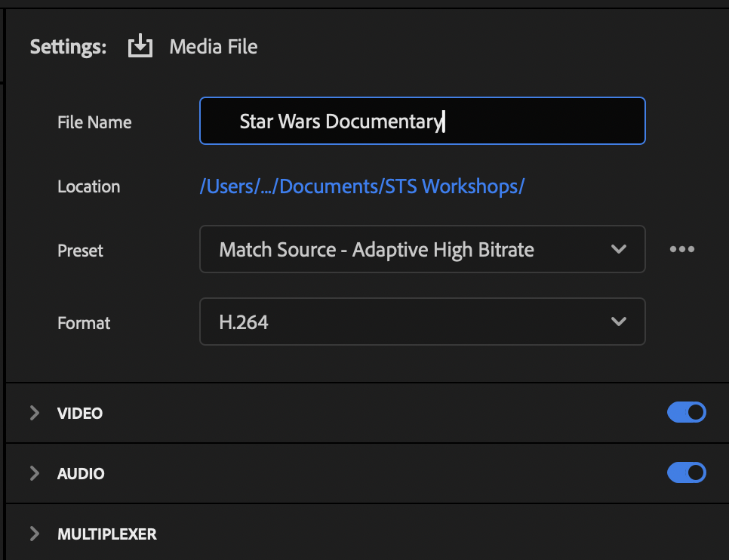Open preset options three-dot menu

click(x=681, y=249)
